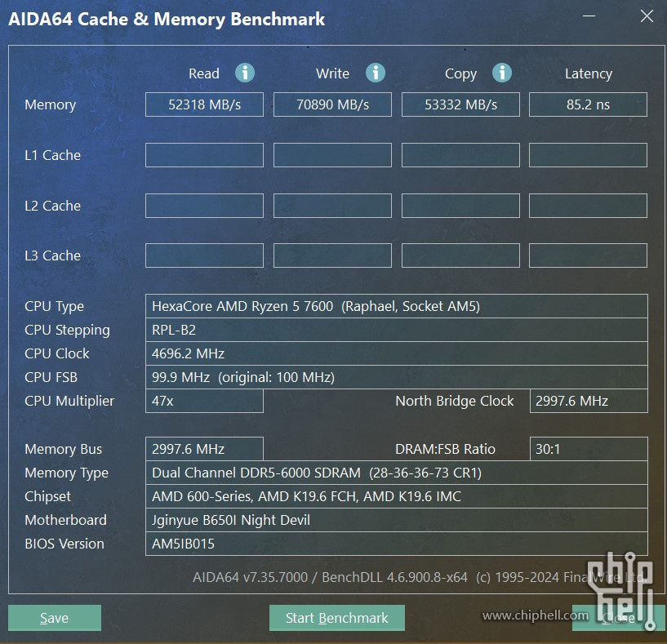Click the empty L2 Cache Write field
Viewport: 667px width, 644px height.
(332, 206)
